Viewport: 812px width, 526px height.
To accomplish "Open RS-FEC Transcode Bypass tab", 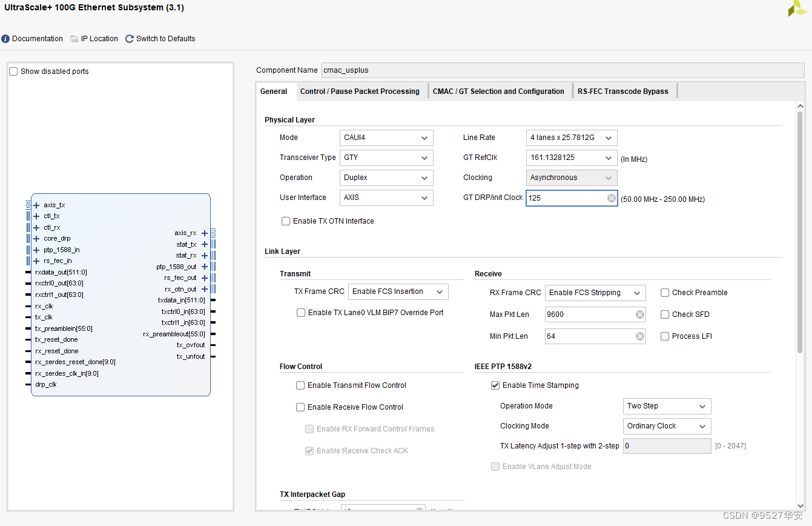I will click(622, 92).
